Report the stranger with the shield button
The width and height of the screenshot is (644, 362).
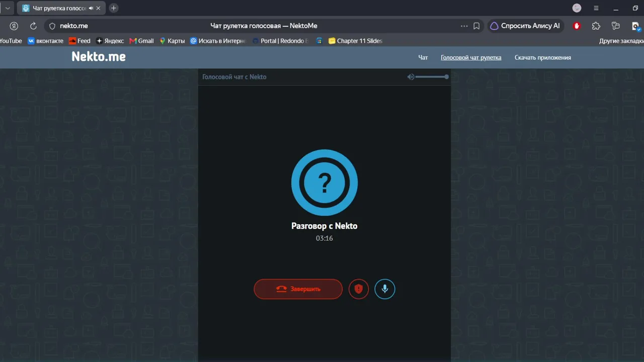(359, 289)
